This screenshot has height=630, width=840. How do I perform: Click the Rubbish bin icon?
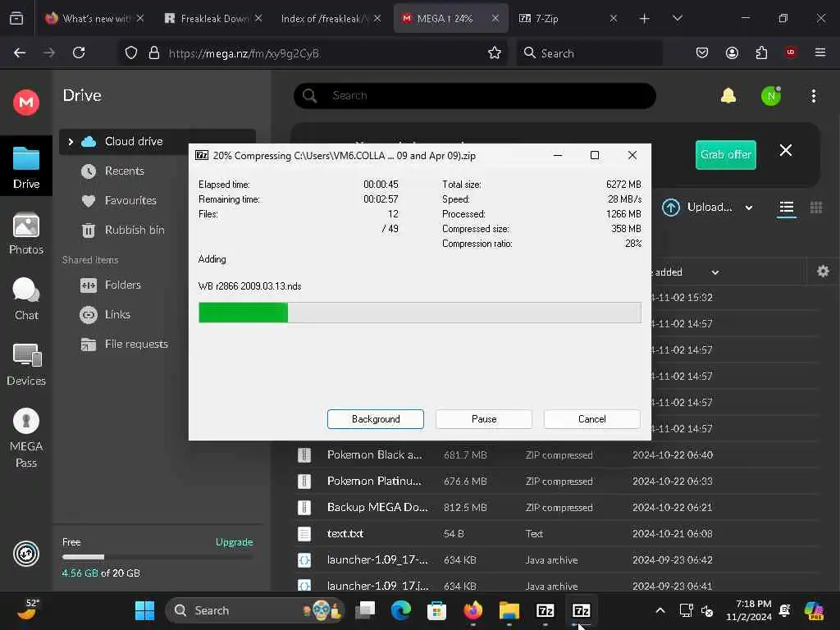pos(89,231)
